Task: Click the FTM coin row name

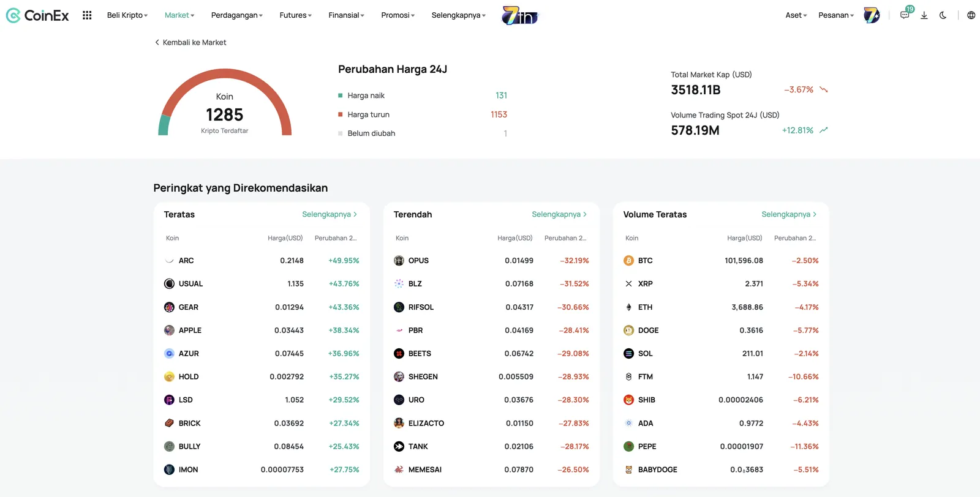Action: click(x=646, y=377)
